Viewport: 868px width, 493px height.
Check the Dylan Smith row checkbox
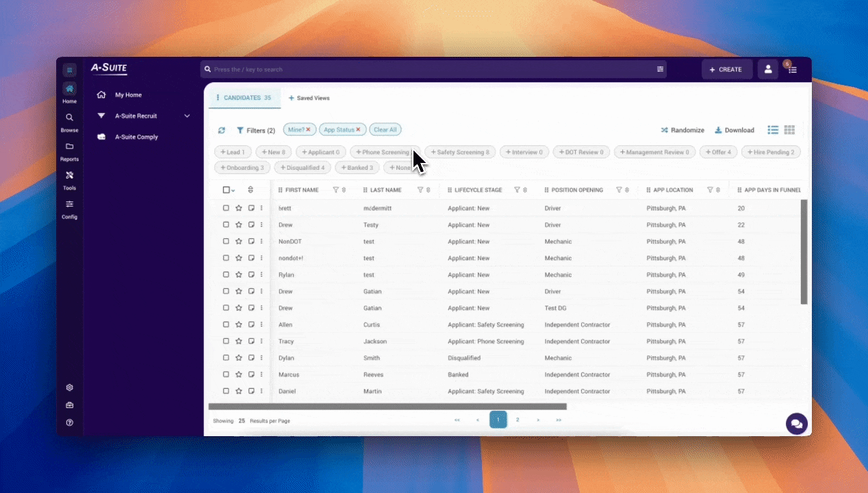[226, 358]
